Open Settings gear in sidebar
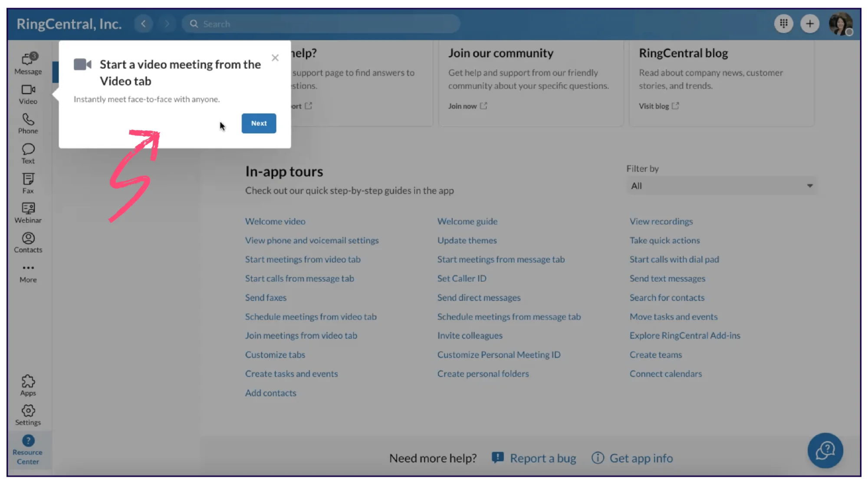 28,415
